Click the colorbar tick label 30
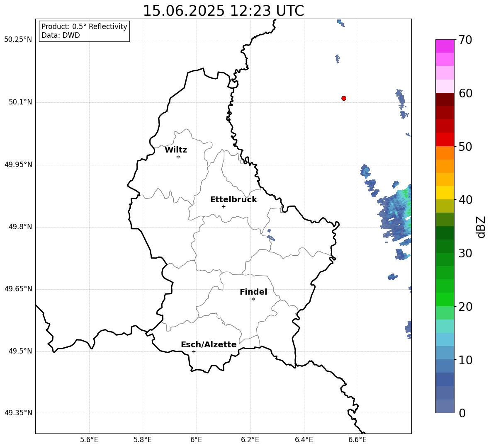This screenshot has width=491, height=448. pyautogui.click(x=465, y=253)
